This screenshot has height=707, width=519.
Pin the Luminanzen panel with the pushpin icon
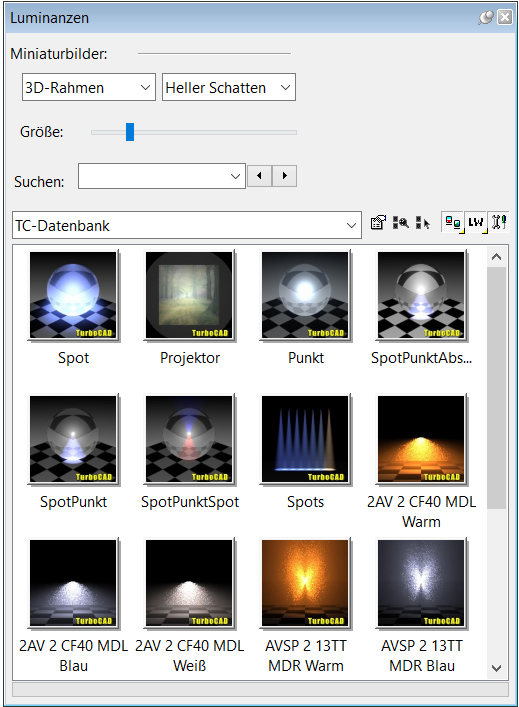(486, 18)
